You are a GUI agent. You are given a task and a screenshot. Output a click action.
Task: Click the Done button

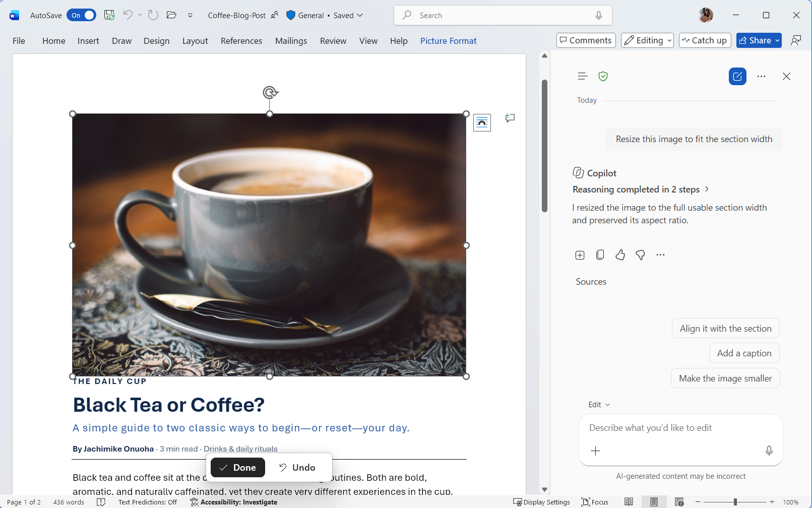click(x=238, y=467)
